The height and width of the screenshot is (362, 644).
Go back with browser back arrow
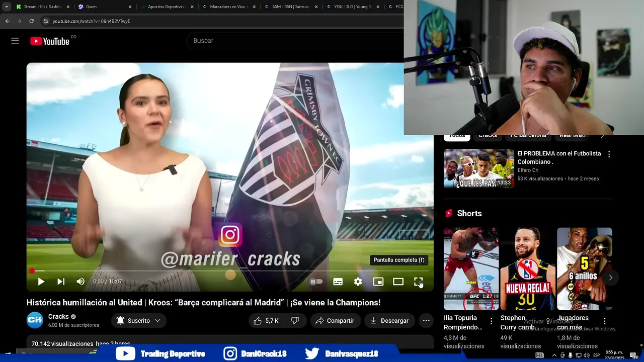[x=7, y=21]
